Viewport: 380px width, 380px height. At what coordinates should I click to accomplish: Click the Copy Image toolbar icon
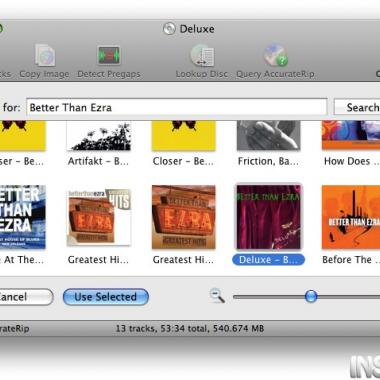45,55
